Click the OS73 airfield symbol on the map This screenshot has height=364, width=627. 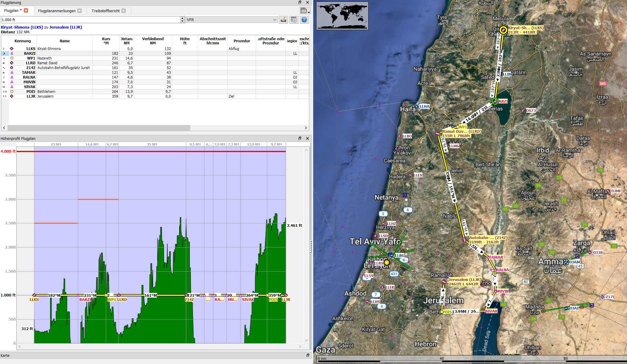(x=523, y=110)
